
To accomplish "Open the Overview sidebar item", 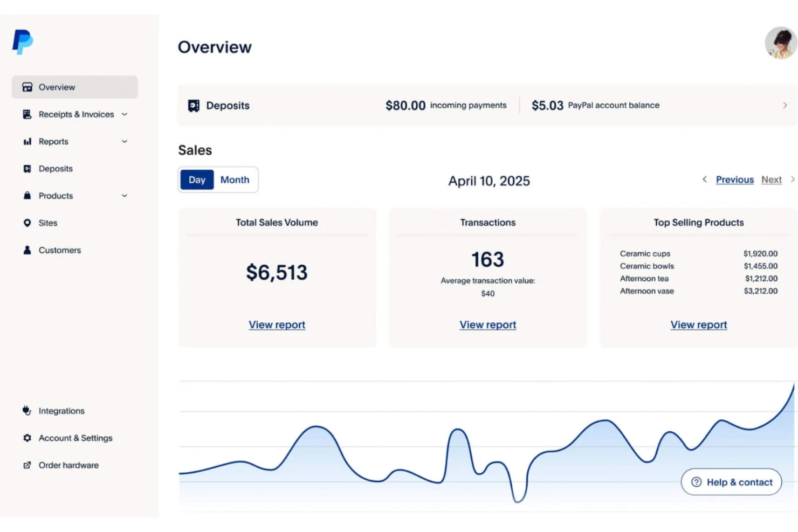I will [57, 87].
